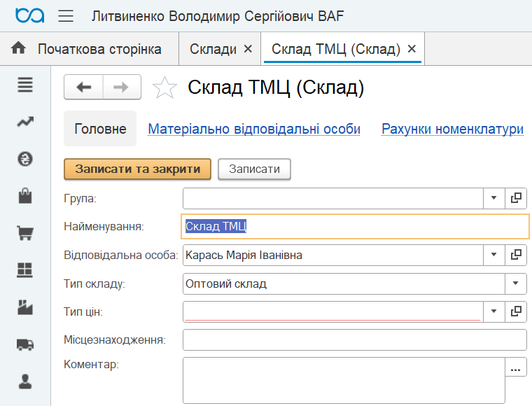Select the Головне section tab
Screen dimensions: 532x406
[100, 129]
